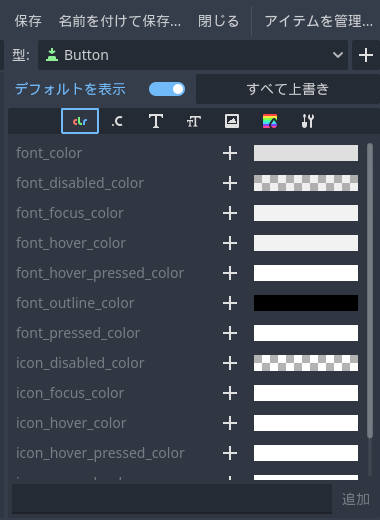Click the property list vertical scrollbar
The image size is (380, 520).
coord(370,290)
